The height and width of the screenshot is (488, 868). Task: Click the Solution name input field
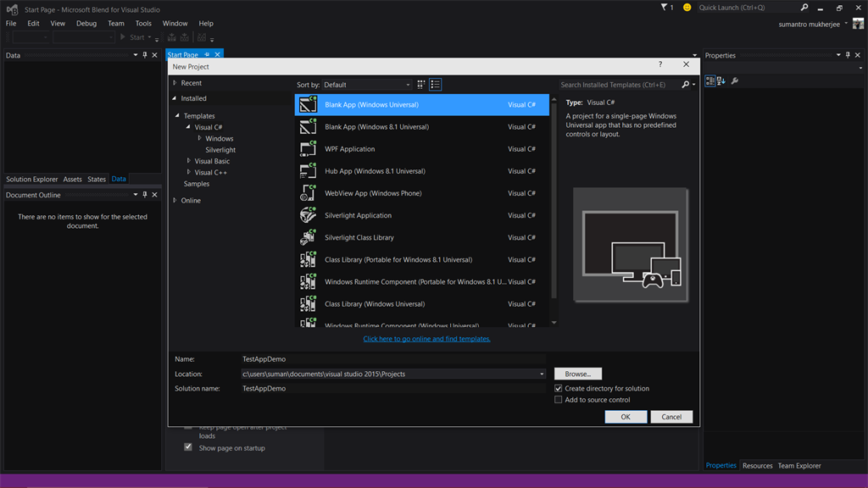[x=393, y=388]
